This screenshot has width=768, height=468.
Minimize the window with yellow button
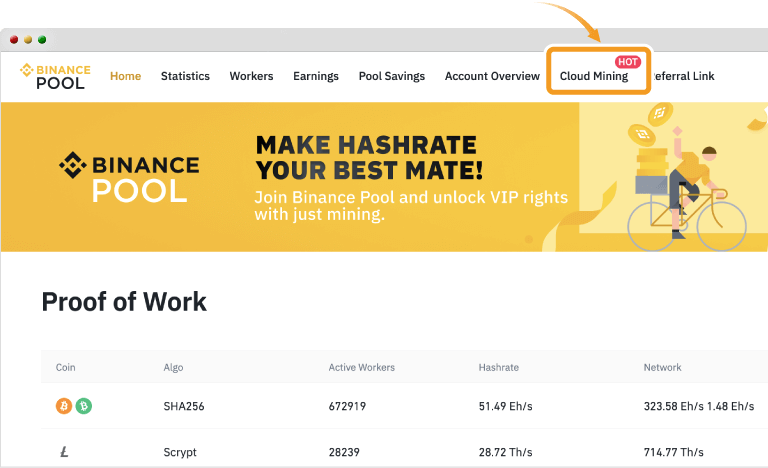click(28, 40)
